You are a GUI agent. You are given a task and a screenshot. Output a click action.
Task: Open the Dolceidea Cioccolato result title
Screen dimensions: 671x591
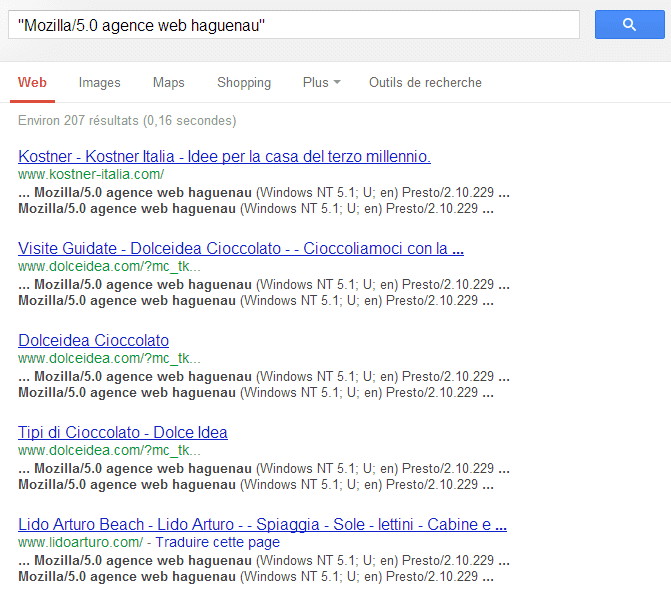pos(93,341)
